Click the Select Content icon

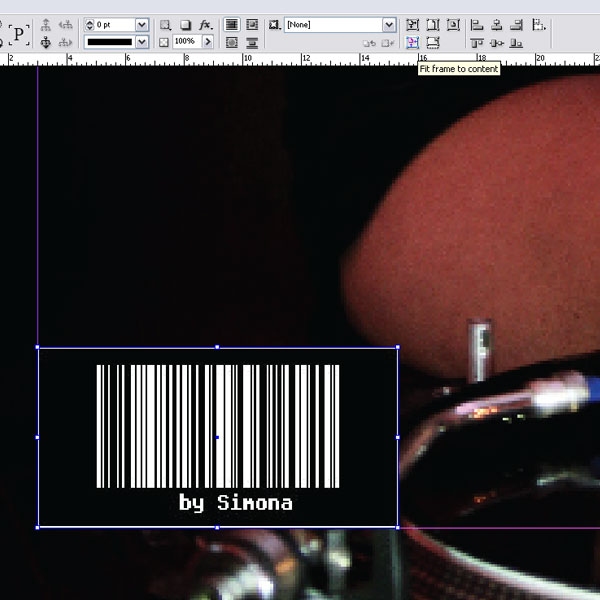pyautogui.click(x=46, y=42)
